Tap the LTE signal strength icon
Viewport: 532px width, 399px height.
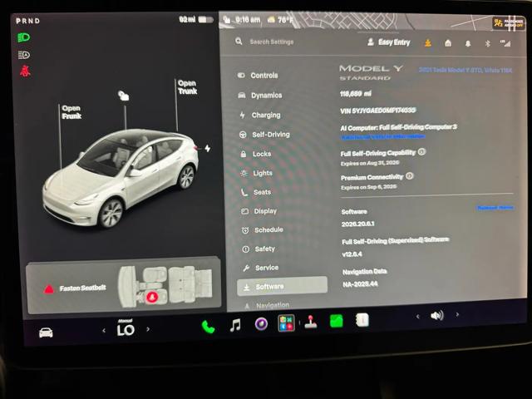click(x=505, y=43)
